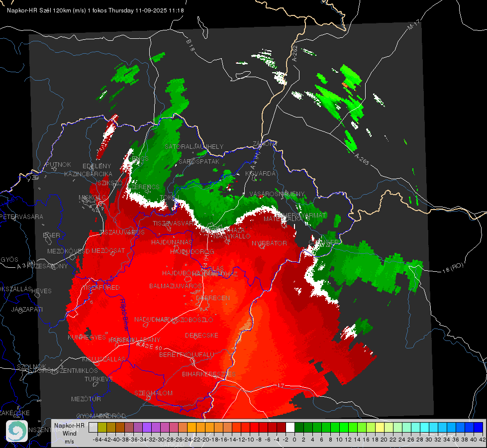Select the EGER city label
Viewport: 487px width, 448px height.
(x=52, y=235)
